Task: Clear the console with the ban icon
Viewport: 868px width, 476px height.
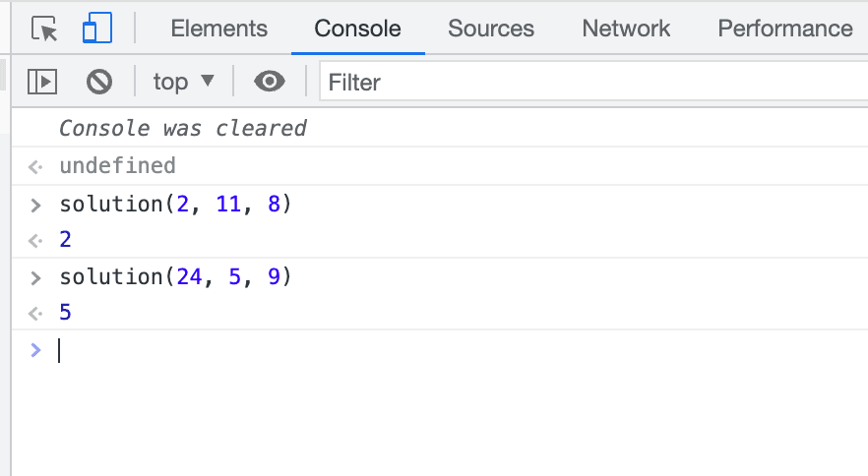Action: pos(99,82)
